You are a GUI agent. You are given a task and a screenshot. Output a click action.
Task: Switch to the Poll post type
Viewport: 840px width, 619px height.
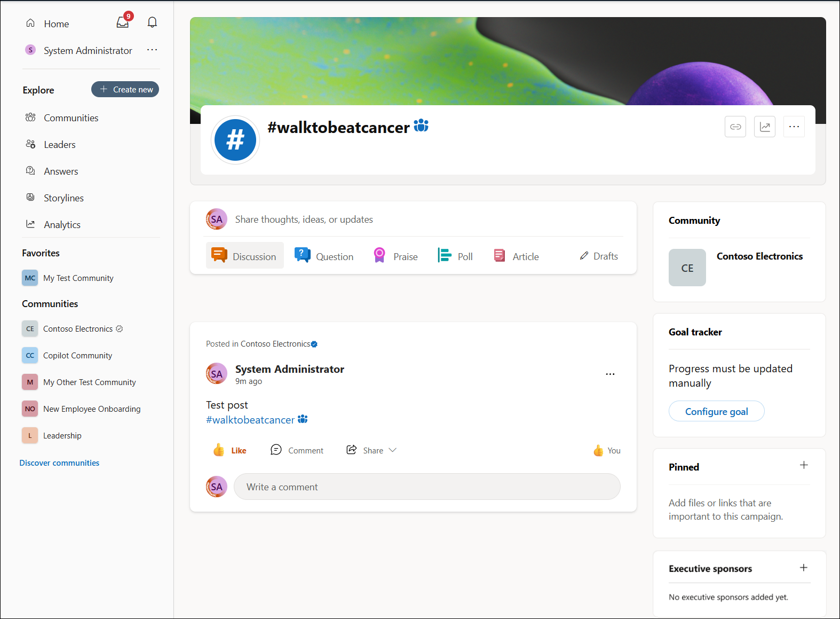point(455,256)
